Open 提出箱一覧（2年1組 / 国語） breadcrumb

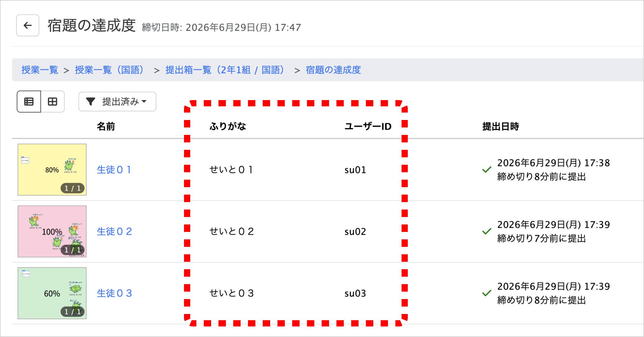pyautogui.click(x=225, y=70)
